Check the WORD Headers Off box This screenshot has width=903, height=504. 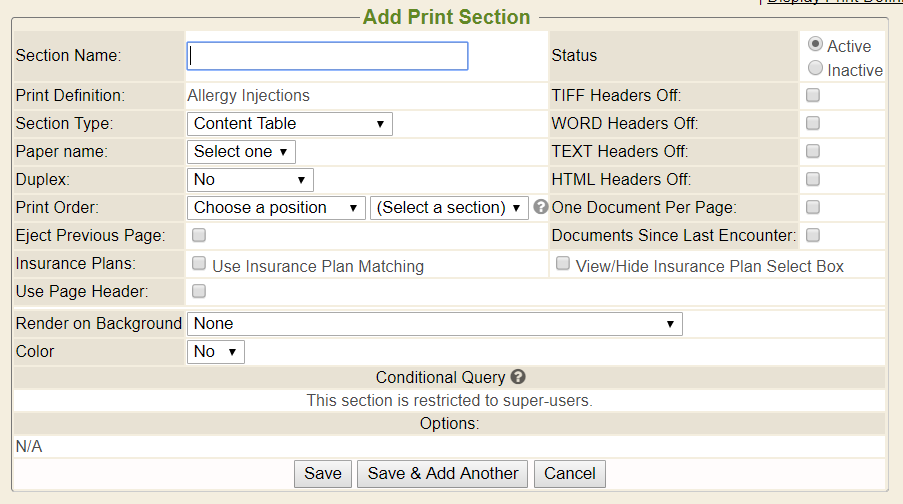813,123
